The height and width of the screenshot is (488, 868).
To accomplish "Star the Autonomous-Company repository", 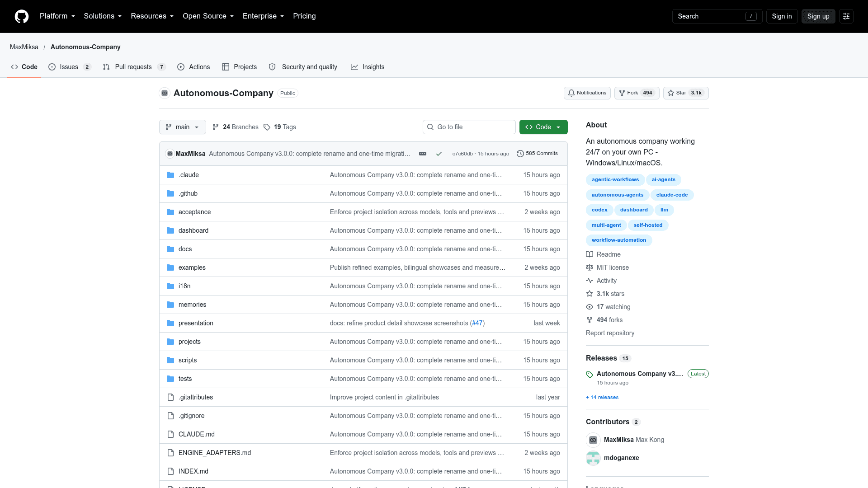I will coord(686,93).
